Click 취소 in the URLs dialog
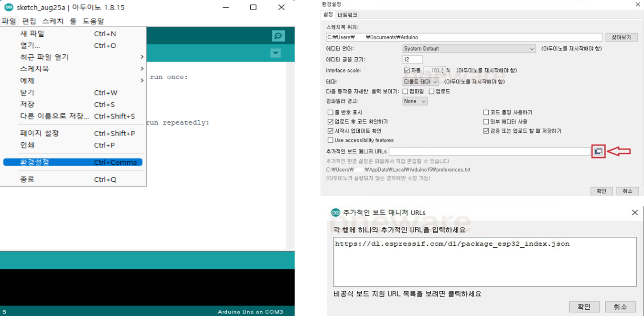The image size is (644, 316). point(620,307)
